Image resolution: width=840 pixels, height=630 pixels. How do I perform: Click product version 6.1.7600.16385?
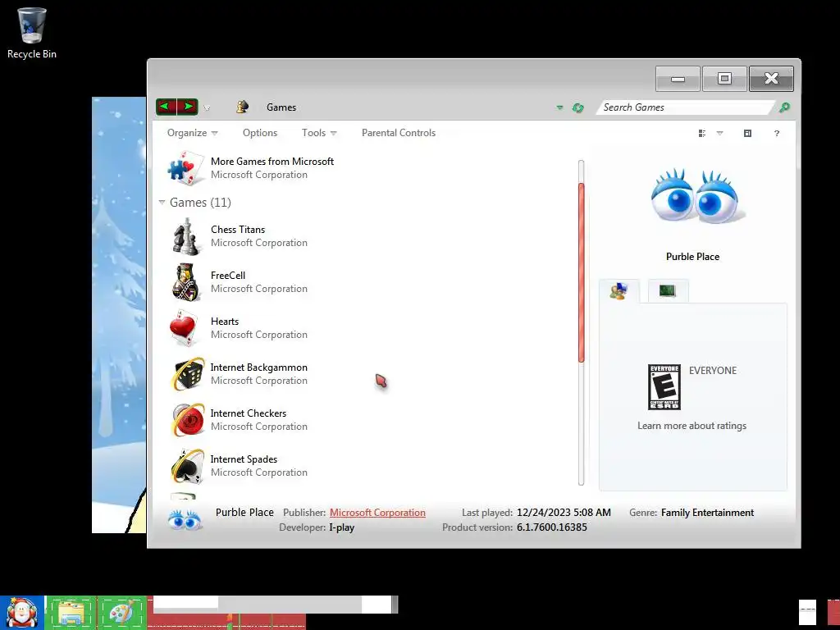552,527
